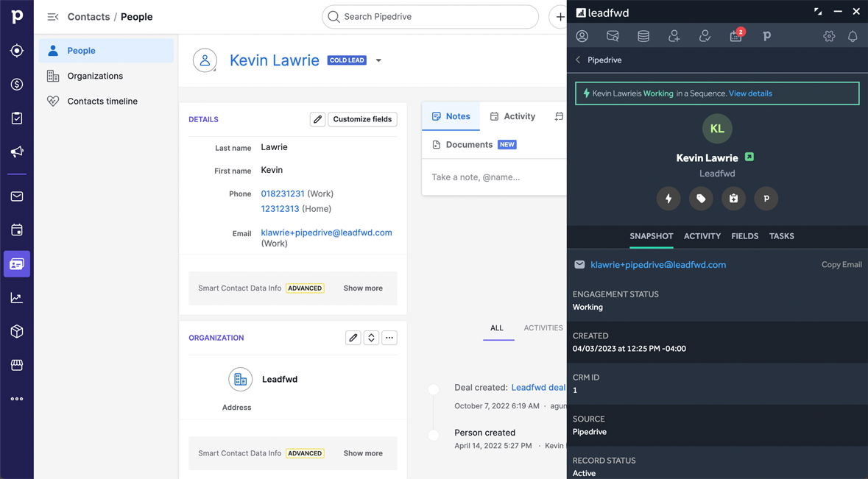Screen dimensions: 868x479
Task: Show more Smart Contact Data in Organization
Action: 363,453
